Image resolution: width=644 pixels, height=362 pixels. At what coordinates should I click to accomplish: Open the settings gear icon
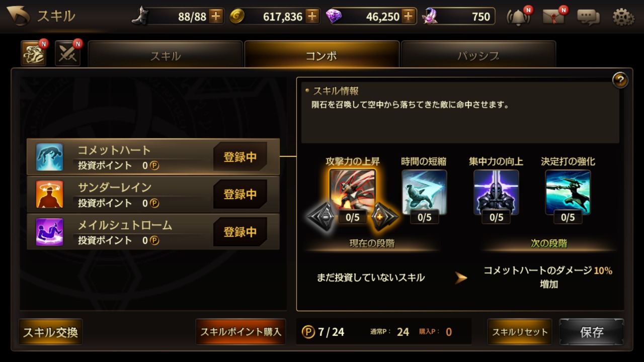[623, 17]
